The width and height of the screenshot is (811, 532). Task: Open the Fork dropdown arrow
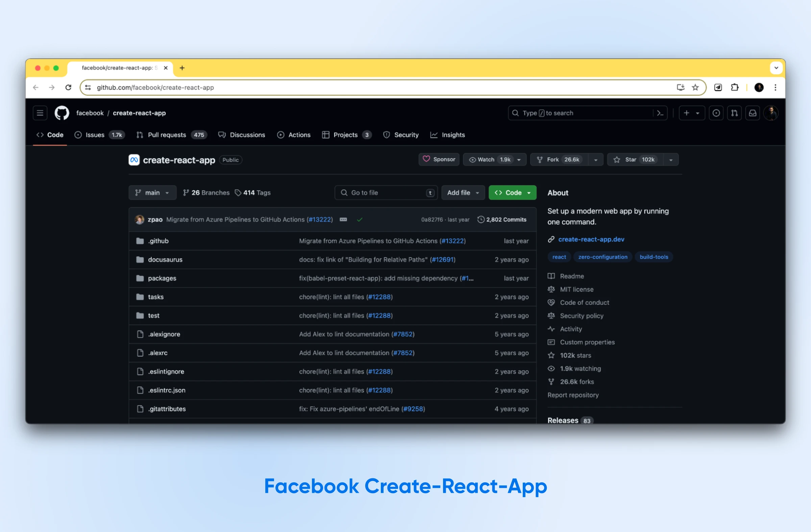tap(596, 160)
